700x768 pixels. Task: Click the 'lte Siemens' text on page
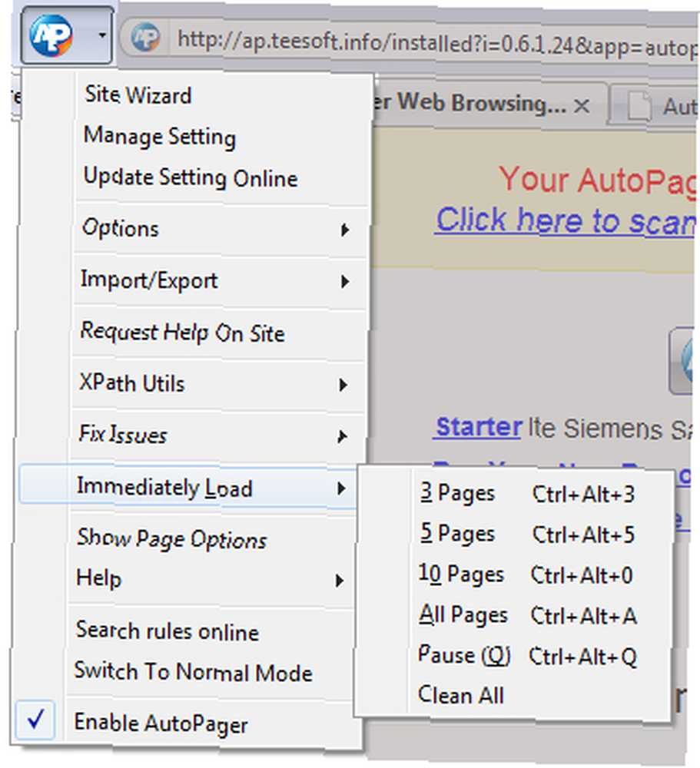[595, 429]
